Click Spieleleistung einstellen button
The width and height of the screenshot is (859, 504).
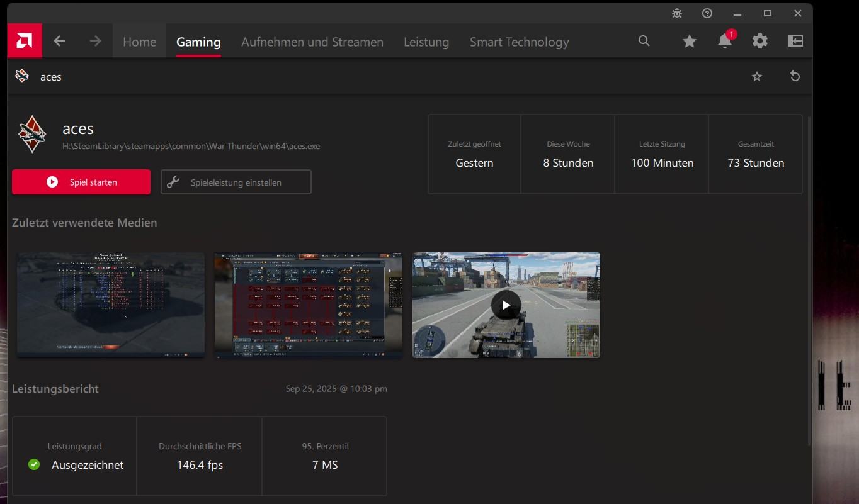[236, 182]
